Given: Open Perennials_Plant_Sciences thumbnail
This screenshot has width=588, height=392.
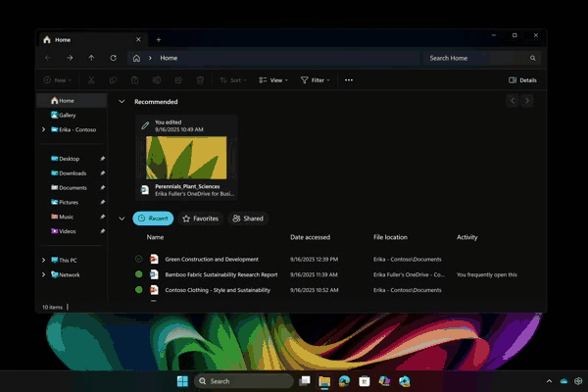Looking at the screenshot, I should (186, 158).
